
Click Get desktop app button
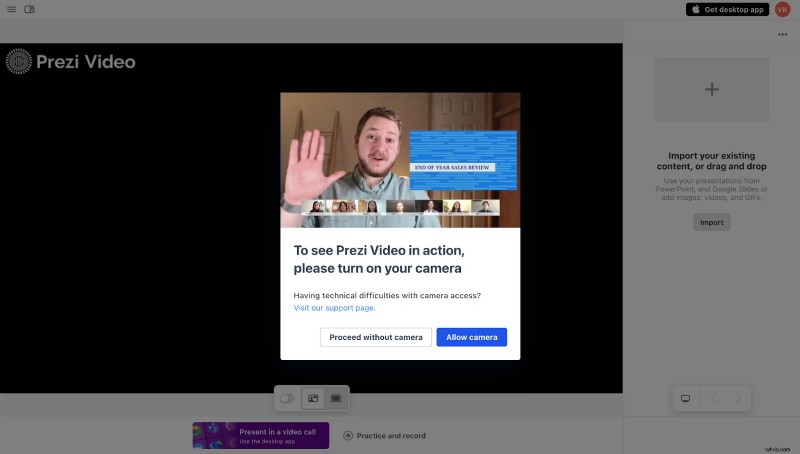pyautogui.click(x=727, y=9)
